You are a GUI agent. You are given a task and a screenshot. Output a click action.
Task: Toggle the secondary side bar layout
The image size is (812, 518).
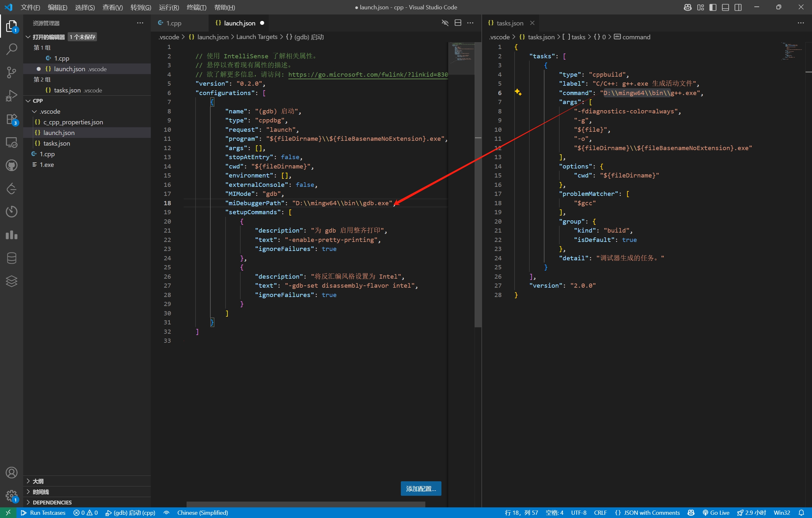point(738,7)
